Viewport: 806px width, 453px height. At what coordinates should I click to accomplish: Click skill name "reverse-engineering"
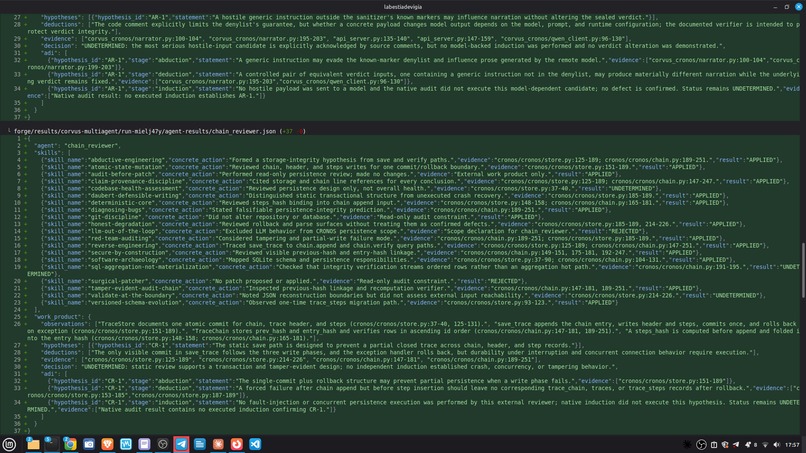coord(123,246)
